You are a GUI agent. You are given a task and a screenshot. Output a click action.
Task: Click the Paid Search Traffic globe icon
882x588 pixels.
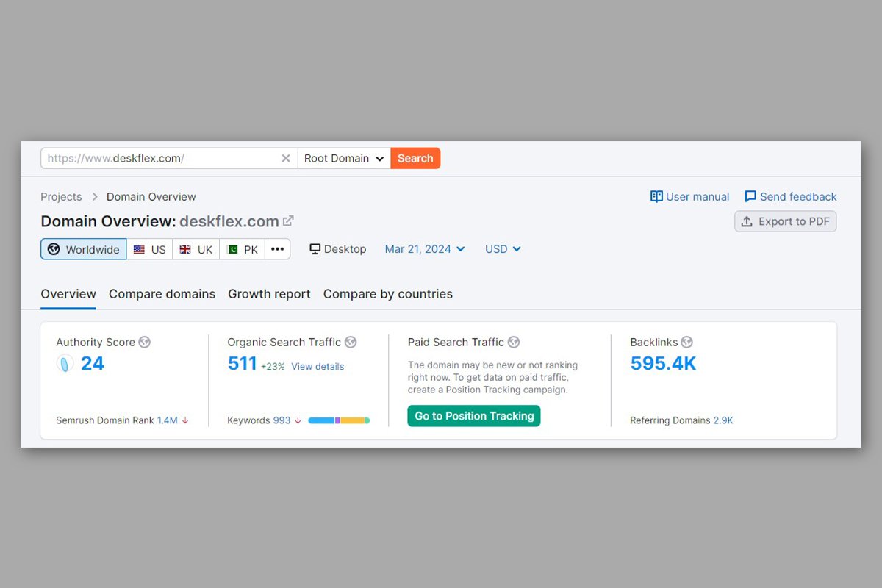(x=514, y=342)
